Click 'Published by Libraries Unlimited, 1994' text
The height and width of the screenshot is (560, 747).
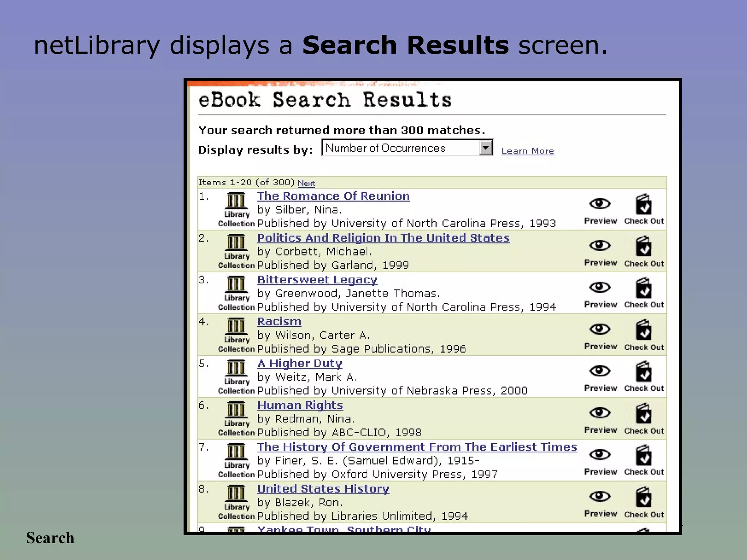pos(363,516)
